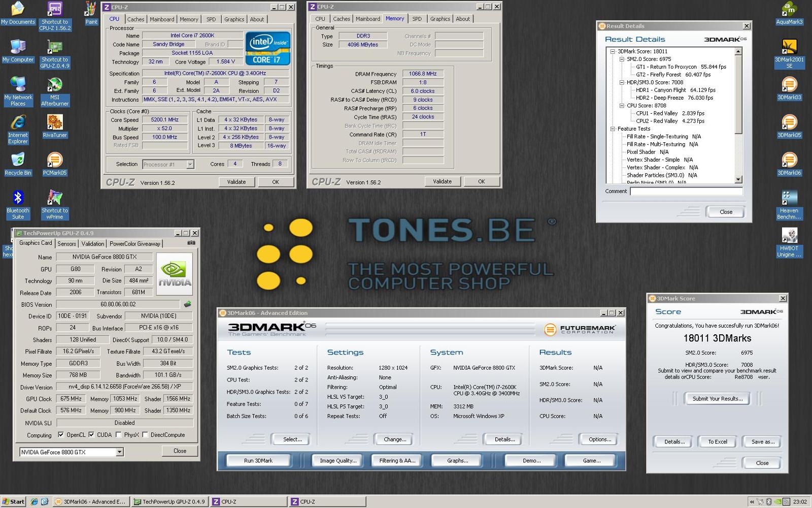Open the Recycle Bin

click(18, 164)
